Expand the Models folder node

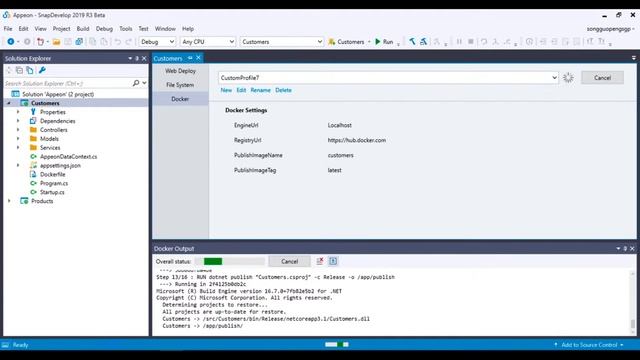pyautogui.click(x=18, y=139)
